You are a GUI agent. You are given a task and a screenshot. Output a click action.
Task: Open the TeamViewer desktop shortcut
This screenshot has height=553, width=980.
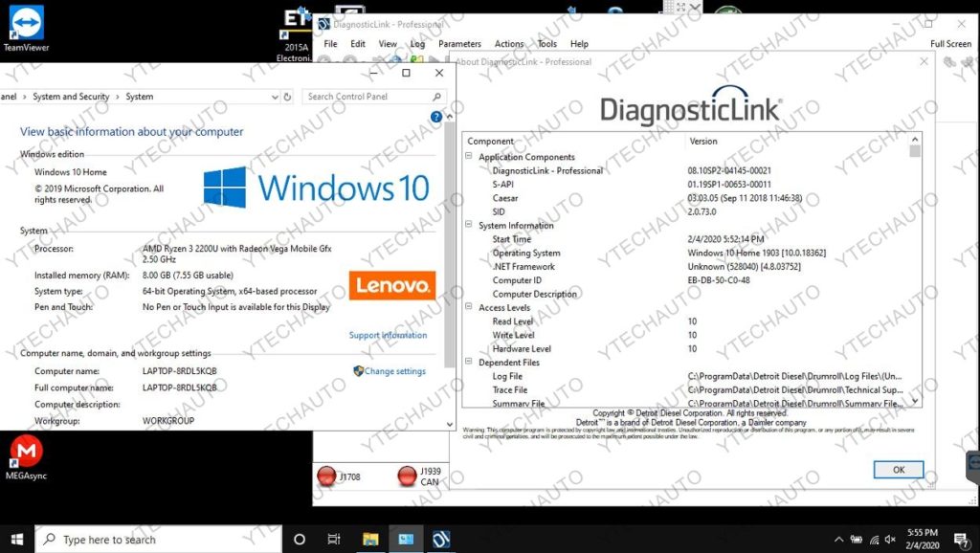[26, 28]
